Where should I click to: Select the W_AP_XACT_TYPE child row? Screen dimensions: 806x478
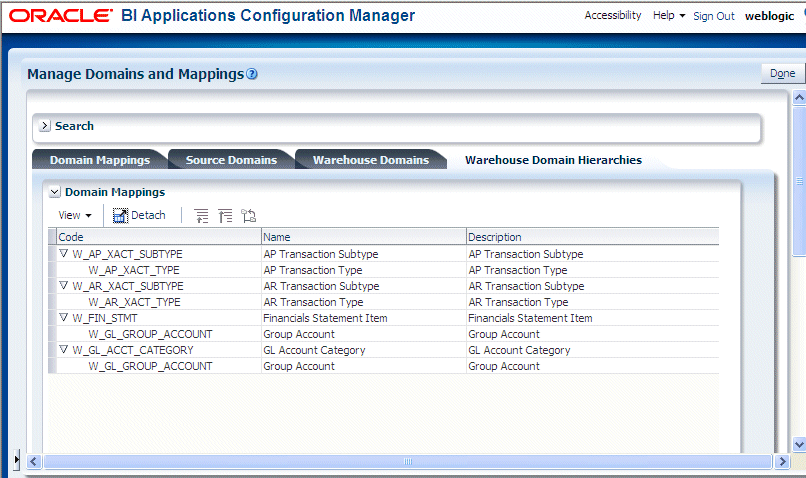tap(134, 270)
